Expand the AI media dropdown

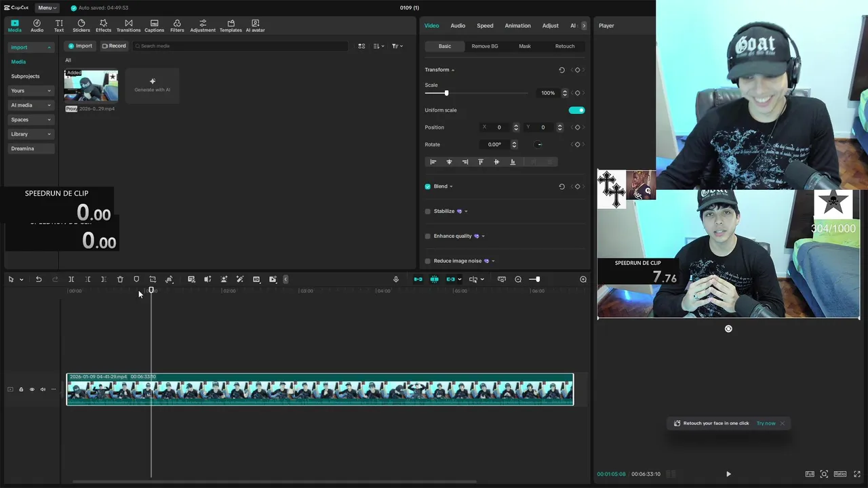(49, 105)
